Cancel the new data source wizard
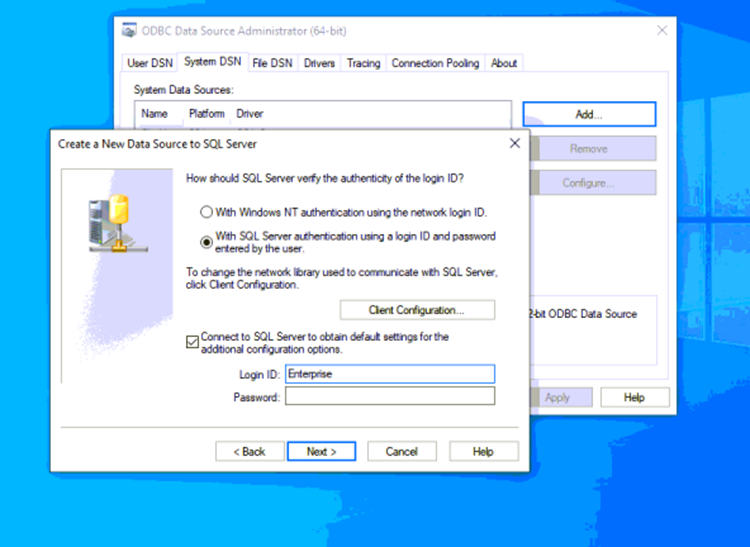Image resolution: width=750 pixels, height=547 pixels. 402,451
